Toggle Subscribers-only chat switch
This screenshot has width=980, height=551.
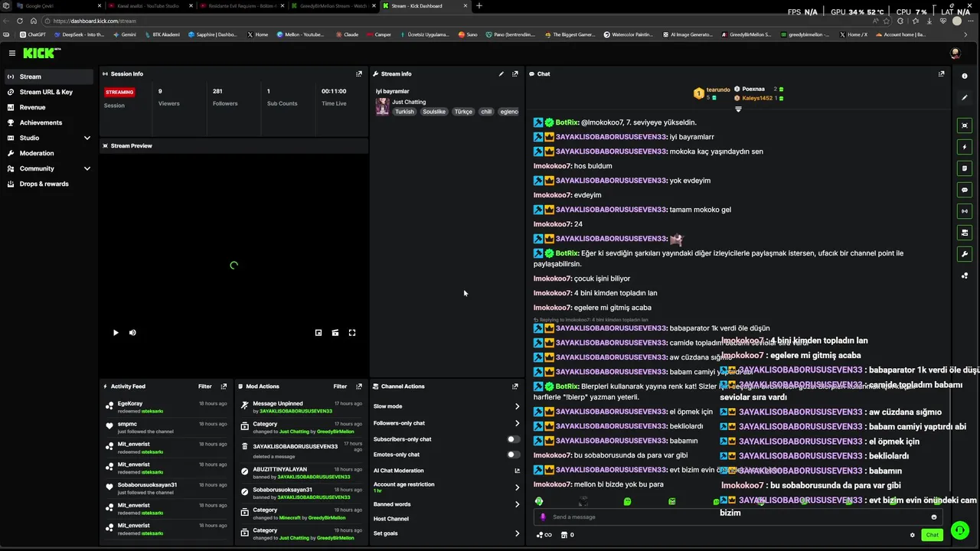point(514,439)
